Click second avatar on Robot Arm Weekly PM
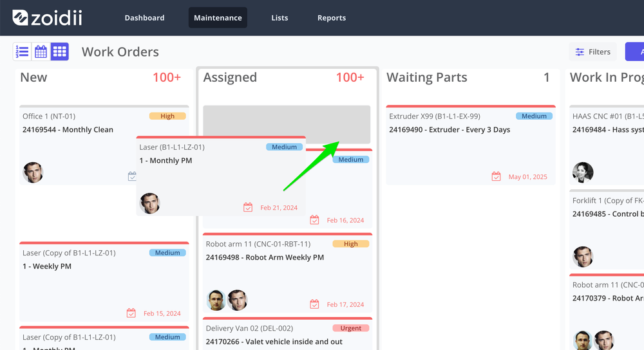 (238, 300)
